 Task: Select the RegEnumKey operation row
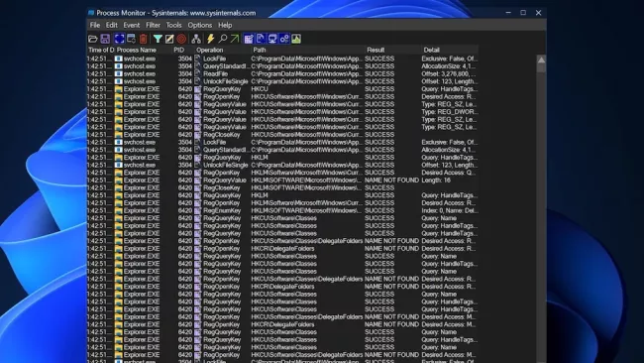point(282,210)
